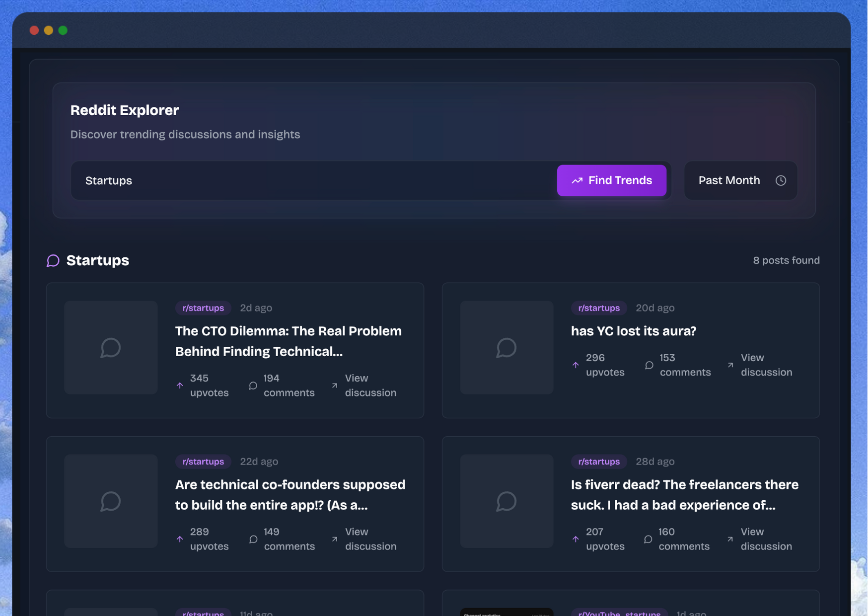Open The CTO Dilemma post title

coord(289,341)
